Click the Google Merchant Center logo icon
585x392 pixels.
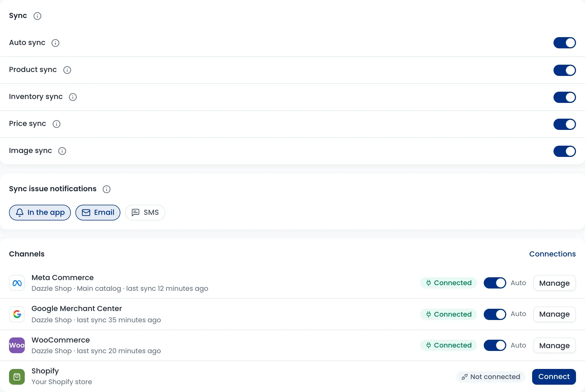point(17,314)
